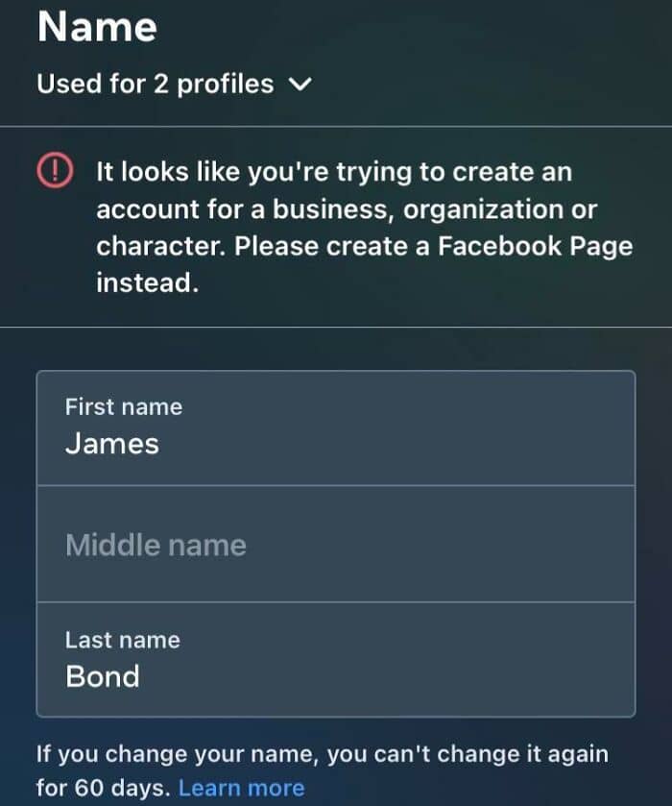Open the Learn more link
Image resolution: width=672 pixels, height=806 pixels.
242,788
